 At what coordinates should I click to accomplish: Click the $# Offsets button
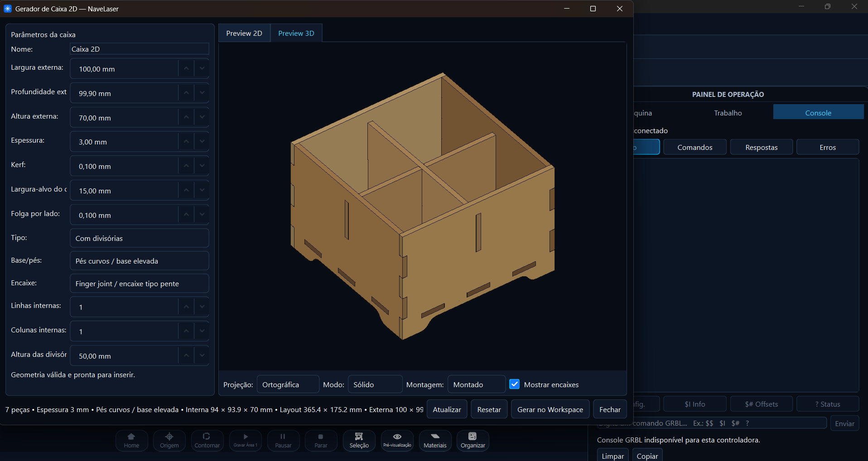762,404
